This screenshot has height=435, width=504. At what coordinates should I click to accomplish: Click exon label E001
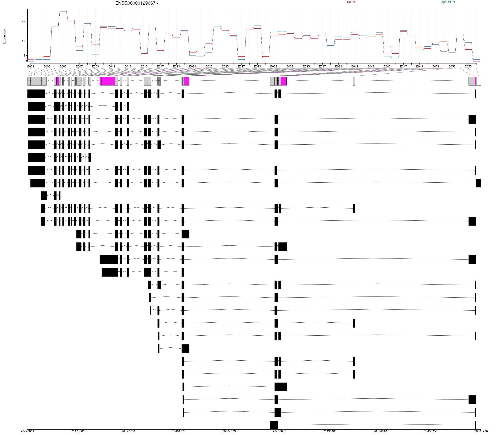[x=31, y=66]
